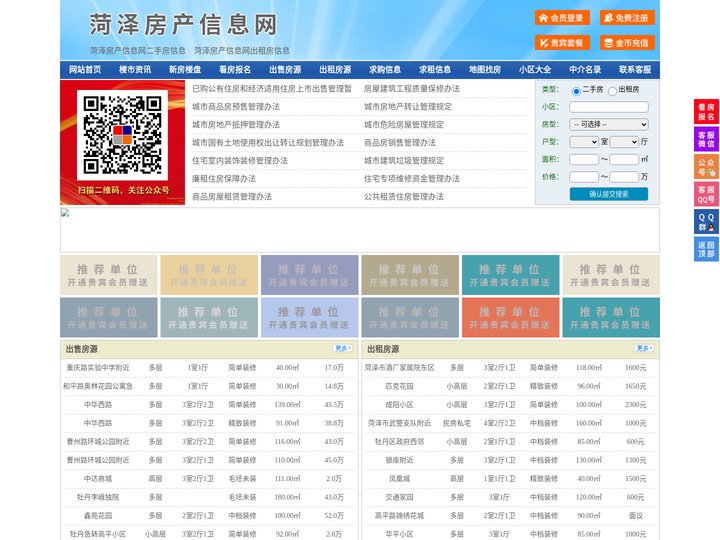This screenshot has height=540, width=720.
Task: Click the 公众号 floating sidebar icon
Action: coord(706,167)
